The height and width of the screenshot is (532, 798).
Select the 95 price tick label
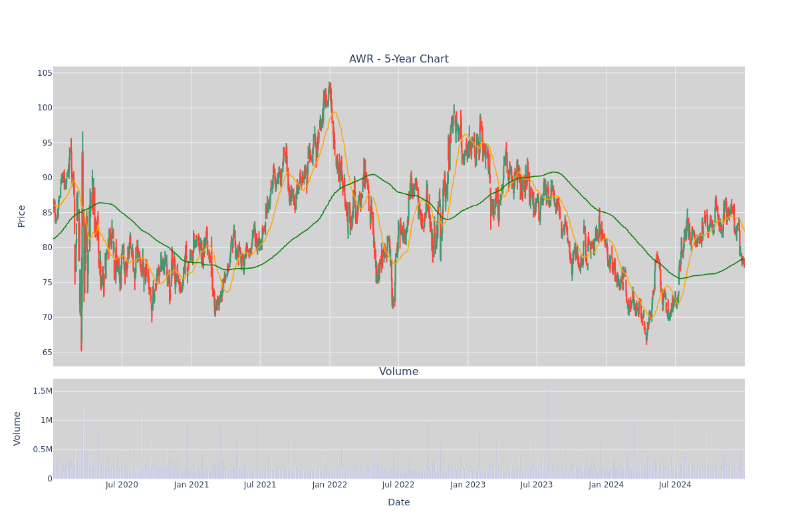(x=47, y=143)
